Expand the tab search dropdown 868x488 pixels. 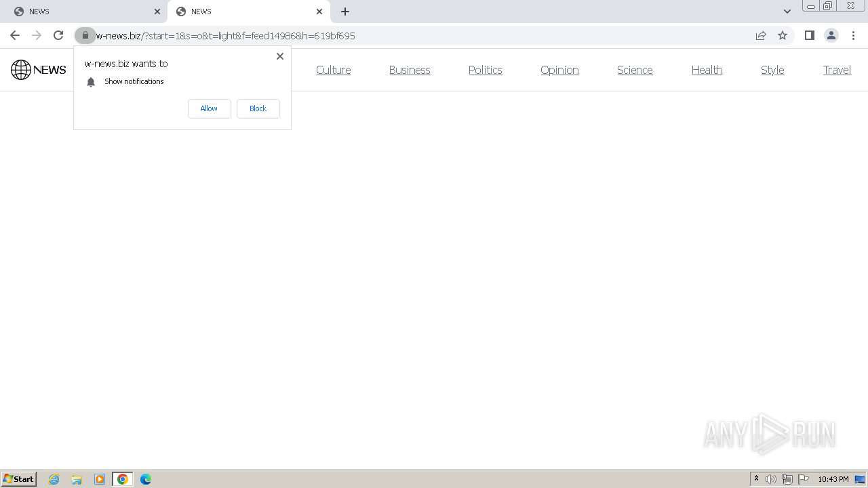[787, 12]
